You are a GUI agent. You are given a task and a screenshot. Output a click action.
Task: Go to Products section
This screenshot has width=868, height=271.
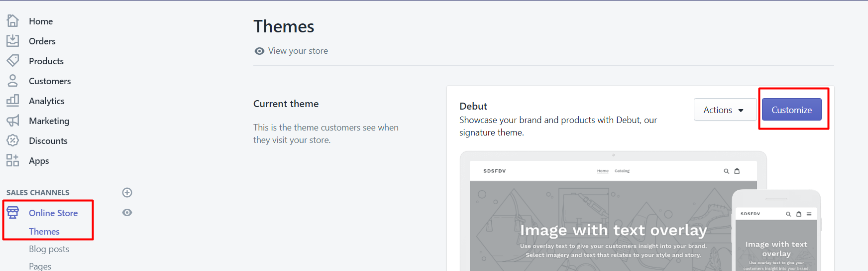click(46, 61)
